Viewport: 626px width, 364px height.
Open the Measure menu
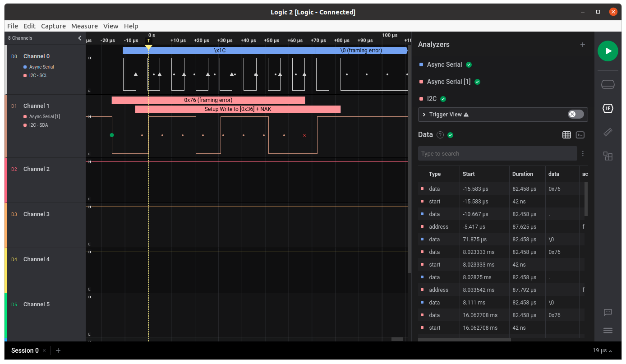pyautogui.click(x=84, y=26)
